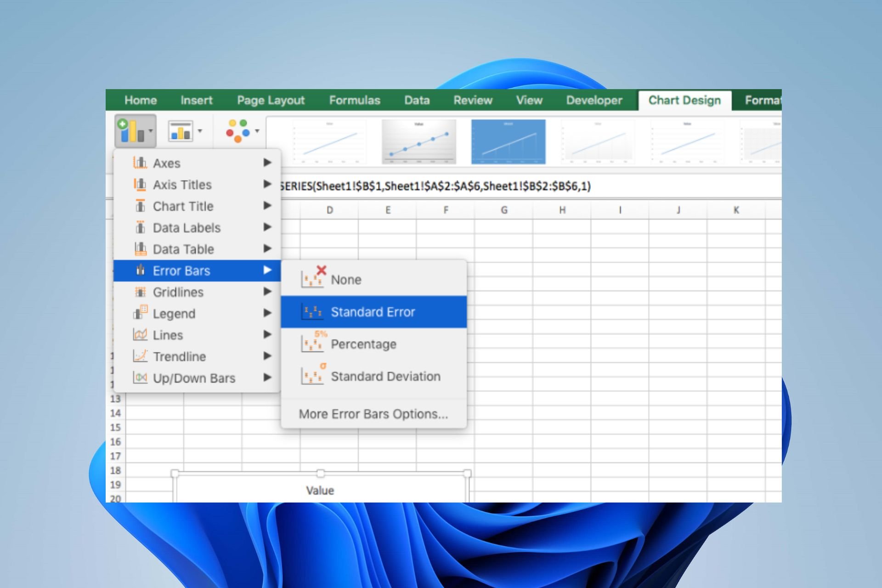The image size is (882, 588).
Task: Expand the Chart Title submenu arrow
Action: tap(267, 205)
